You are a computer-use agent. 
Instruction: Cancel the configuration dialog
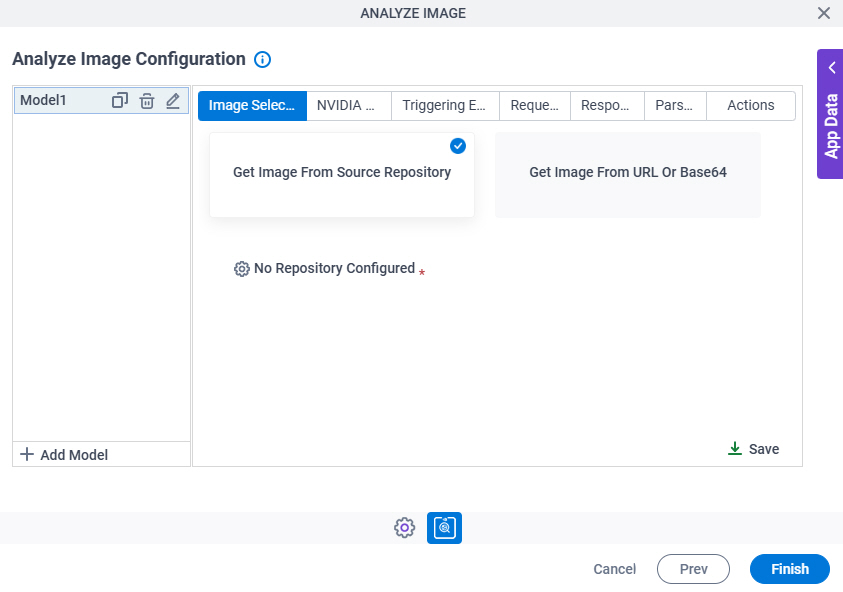point(615,569)
